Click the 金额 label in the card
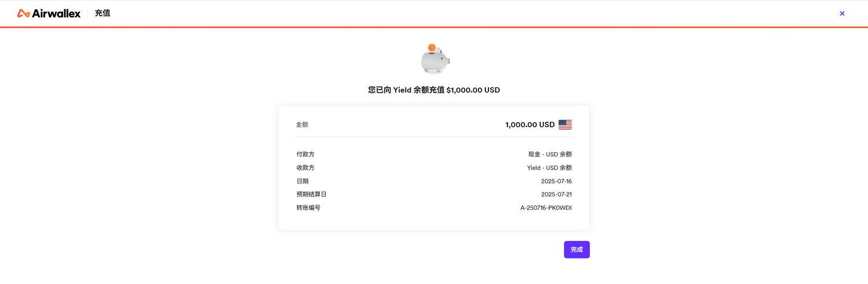The width and height of the screenshot is (868, 284). tap(302, 125)
